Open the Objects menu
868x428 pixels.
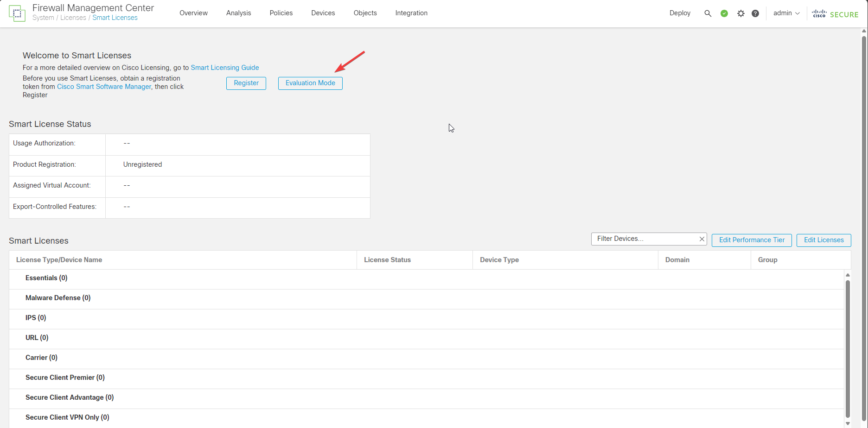tap(365, 13)
